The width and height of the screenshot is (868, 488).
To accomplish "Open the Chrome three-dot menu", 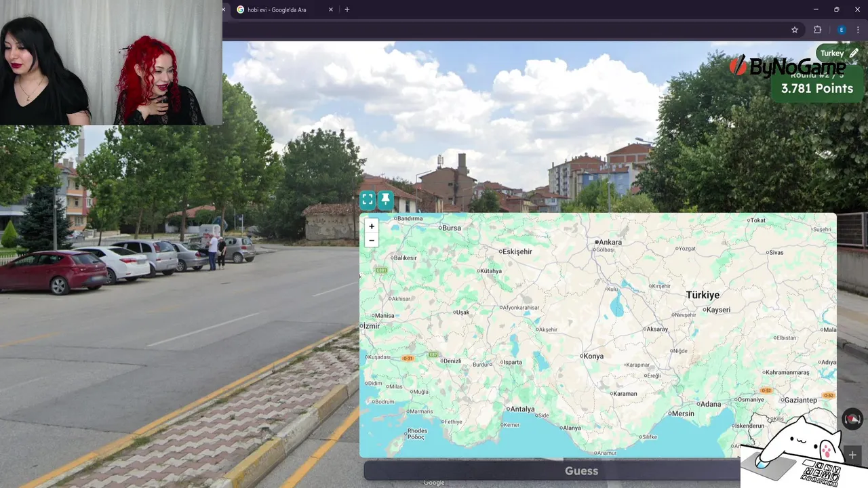I will [x=859, y=30].
